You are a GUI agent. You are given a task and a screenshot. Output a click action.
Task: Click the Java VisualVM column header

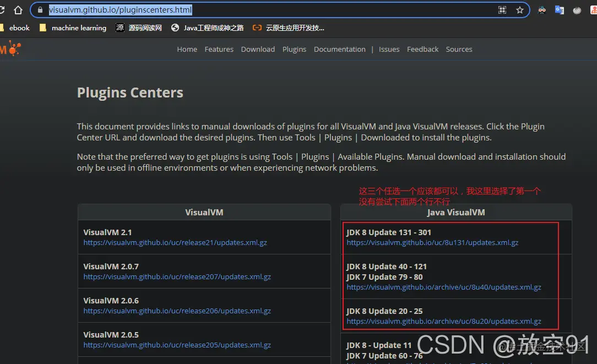456,213
